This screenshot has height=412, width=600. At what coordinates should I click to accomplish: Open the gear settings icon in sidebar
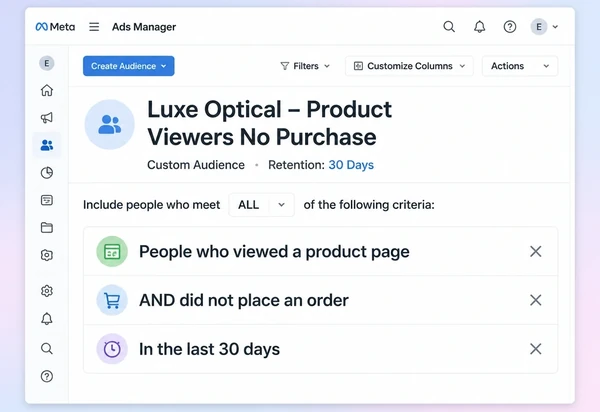coord(47,291)
